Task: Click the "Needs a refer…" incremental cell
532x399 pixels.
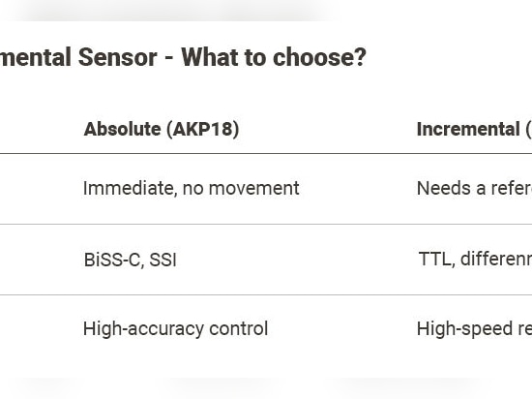Action: [x=474, y=189]
